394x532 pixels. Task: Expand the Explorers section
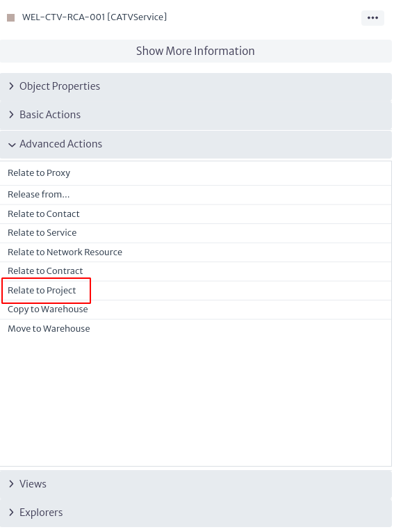coord(196,513)
